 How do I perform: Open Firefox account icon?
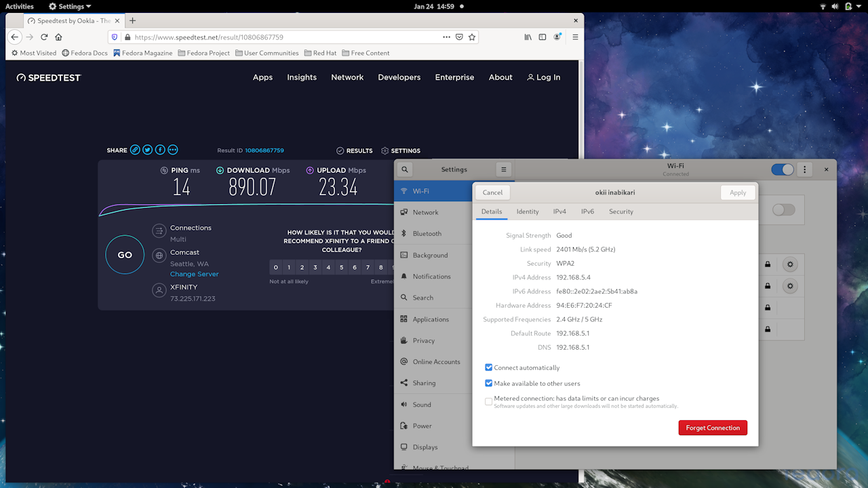[x=557, y=37]
